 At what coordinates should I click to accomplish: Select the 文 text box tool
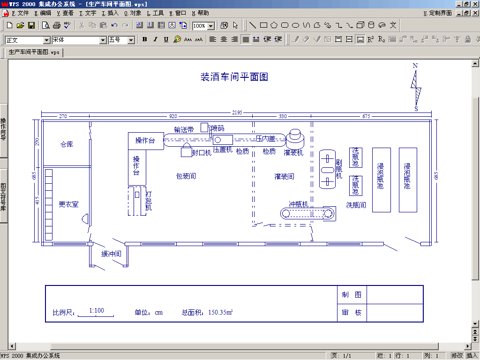[393, 25]
